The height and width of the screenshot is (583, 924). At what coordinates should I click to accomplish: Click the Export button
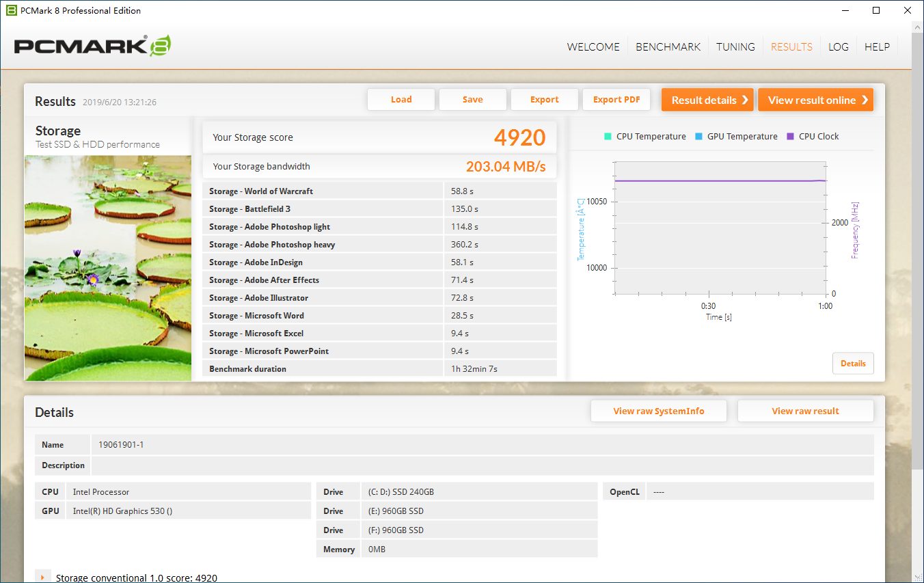coord(544,100)
